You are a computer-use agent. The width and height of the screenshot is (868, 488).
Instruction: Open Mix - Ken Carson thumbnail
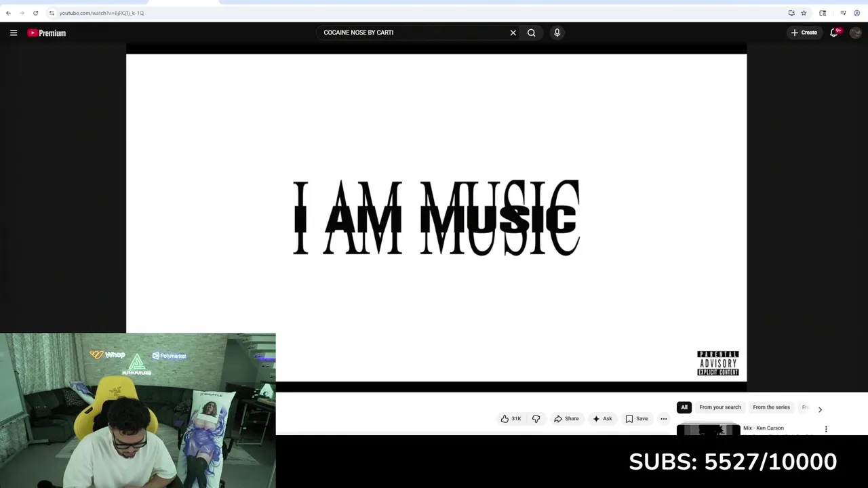(708, 430)
